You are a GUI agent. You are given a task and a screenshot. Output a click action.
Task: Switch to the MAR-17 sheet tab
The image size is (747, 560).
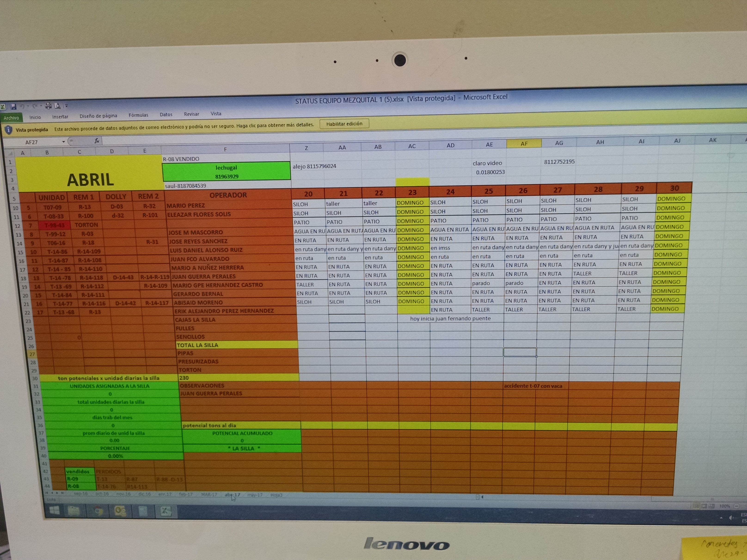(209, 495)
